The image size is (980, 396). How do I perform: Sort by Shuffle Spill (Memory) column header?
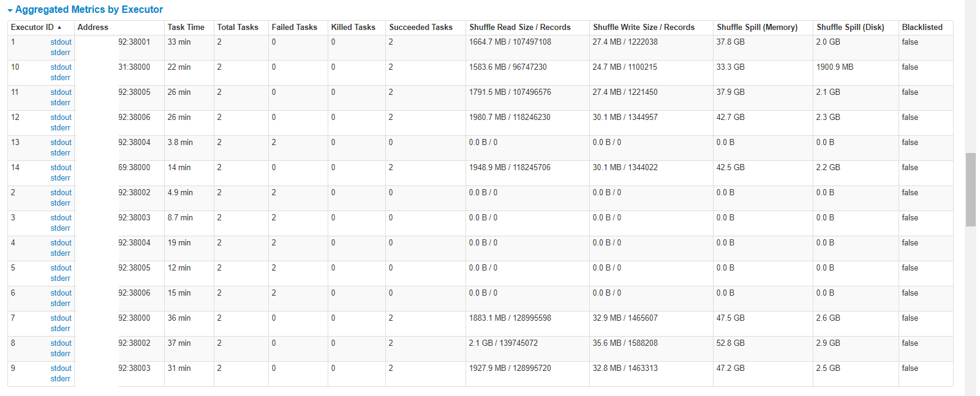pyautogui.click(x=757, y=28)
